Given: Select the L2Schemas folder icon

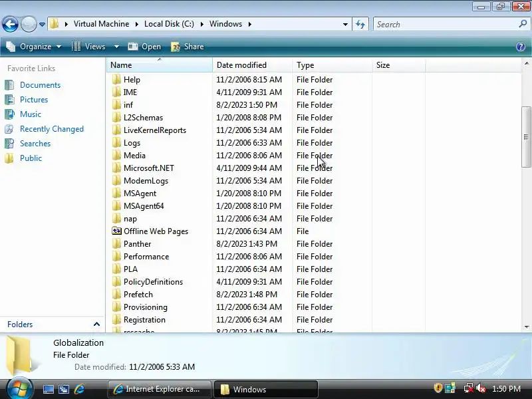Looking at the screenshot, I should coord(116,118).
